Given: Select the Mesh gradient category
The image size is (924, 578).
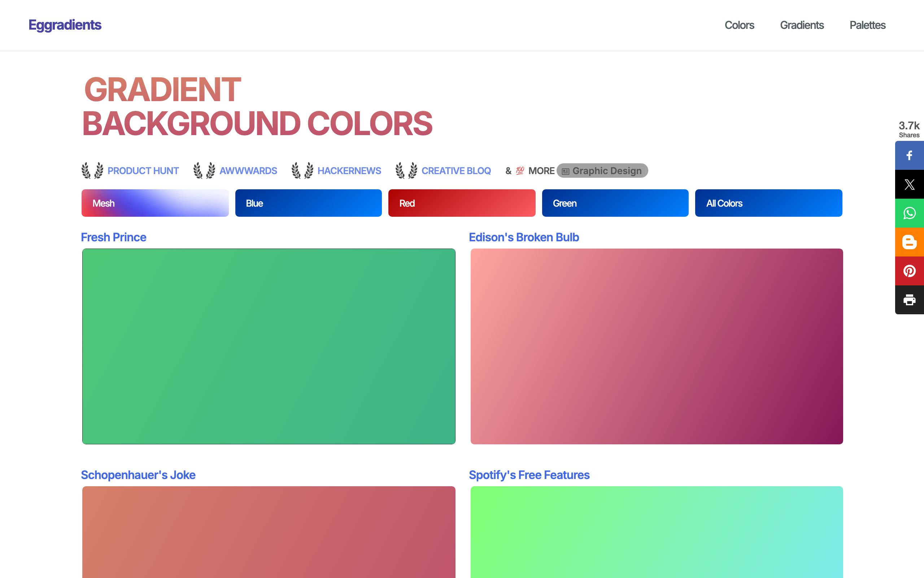Looking at the screenshot, I should tap(155, 203).
